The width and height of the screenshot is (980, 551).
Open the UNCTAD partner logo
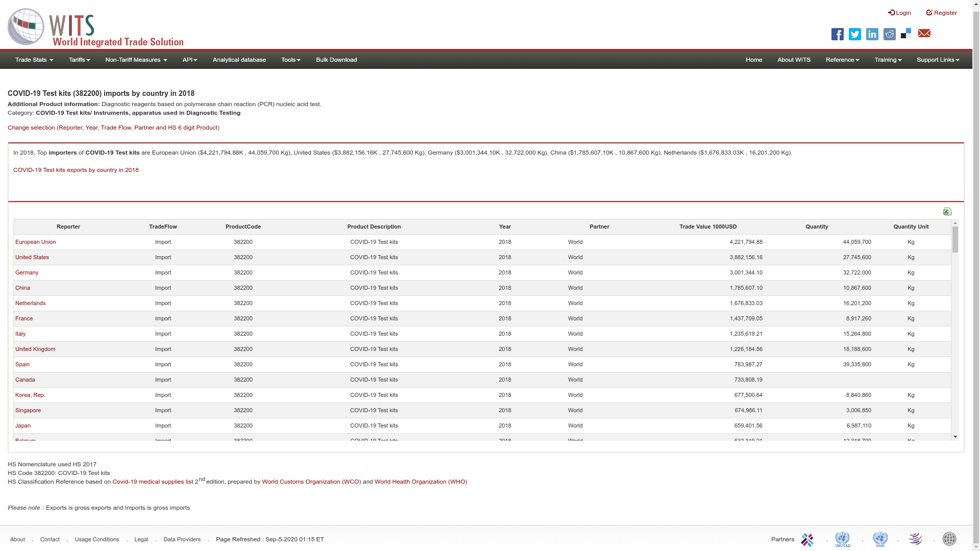(x=843, y=539)
